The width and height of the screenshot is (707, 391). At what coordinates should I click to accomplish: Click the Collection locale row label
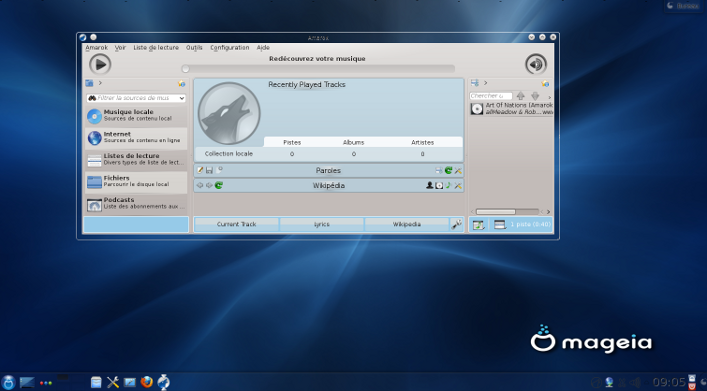pos(229,154)
